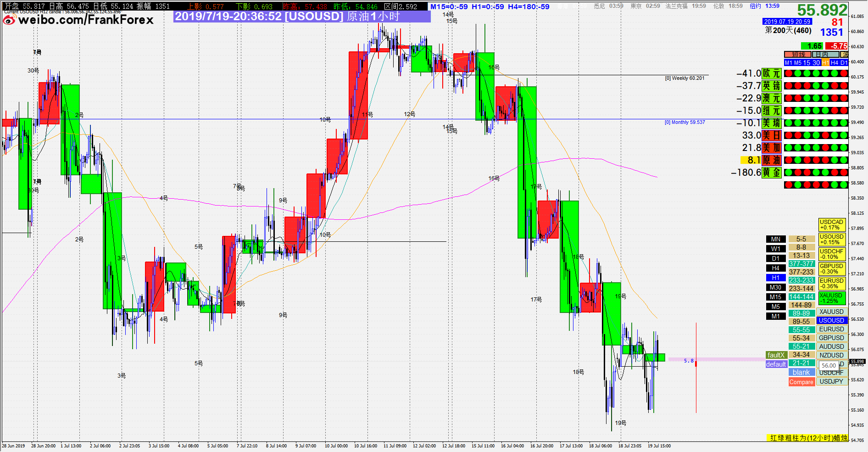Click the 欧元 row M1 red signal dot
Image resolution: width=868 pixels, height=452 pixels.
[788, 73]
